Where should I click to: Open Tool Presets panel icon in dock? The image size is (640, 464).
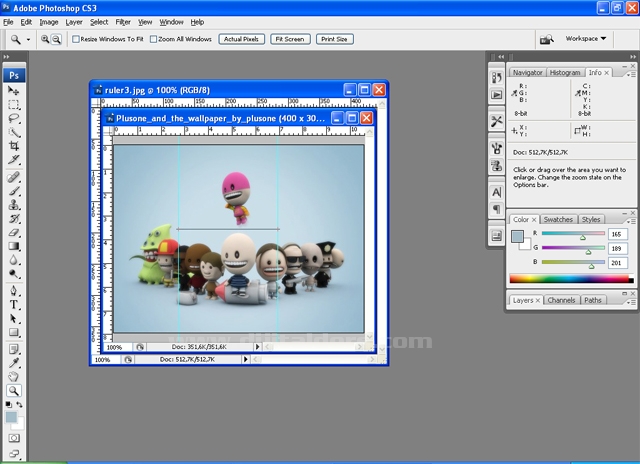(x=496, y=121)
